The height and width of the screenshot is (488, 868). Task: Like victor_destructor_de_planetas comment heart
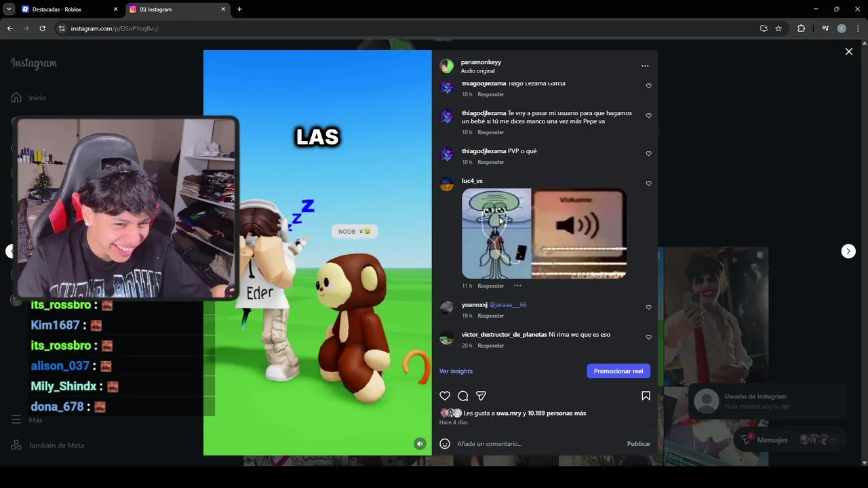pos(648,338)
